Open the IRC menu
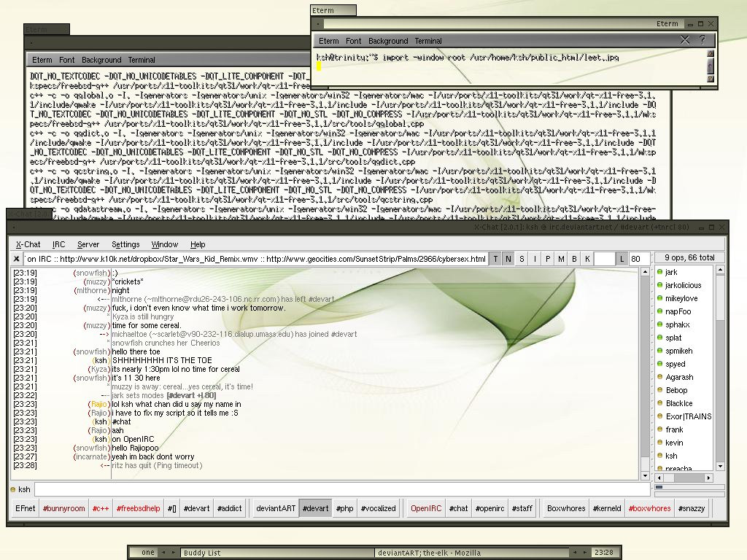 [x=58, y=244]
